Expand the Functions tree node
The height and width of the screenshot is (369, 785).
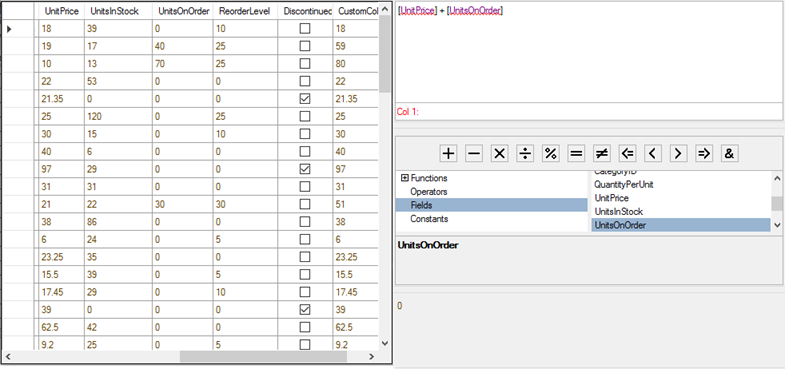pos(405,178)
